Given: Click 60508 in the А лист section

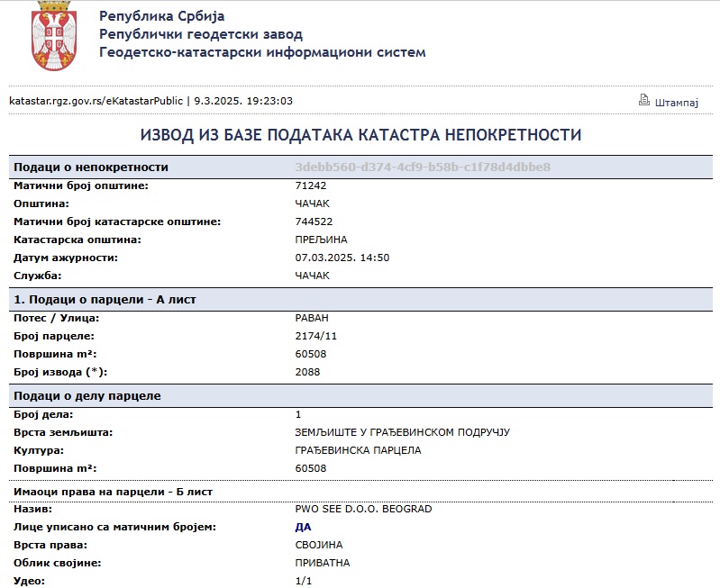Looking at the screenshot, I should 310,355.
